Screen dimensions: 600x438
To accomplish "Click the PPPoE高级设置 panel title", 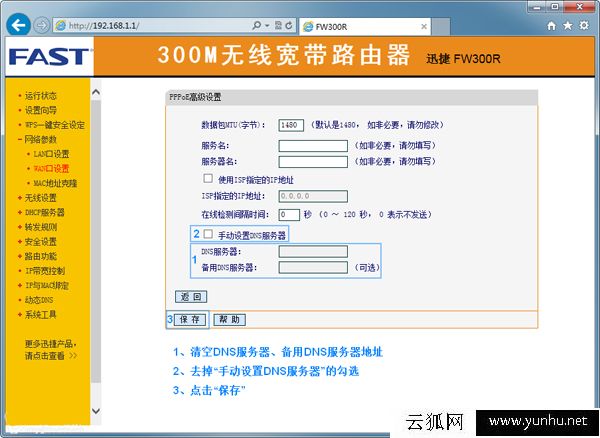I will pyautogui.click(x=195, y=97).
